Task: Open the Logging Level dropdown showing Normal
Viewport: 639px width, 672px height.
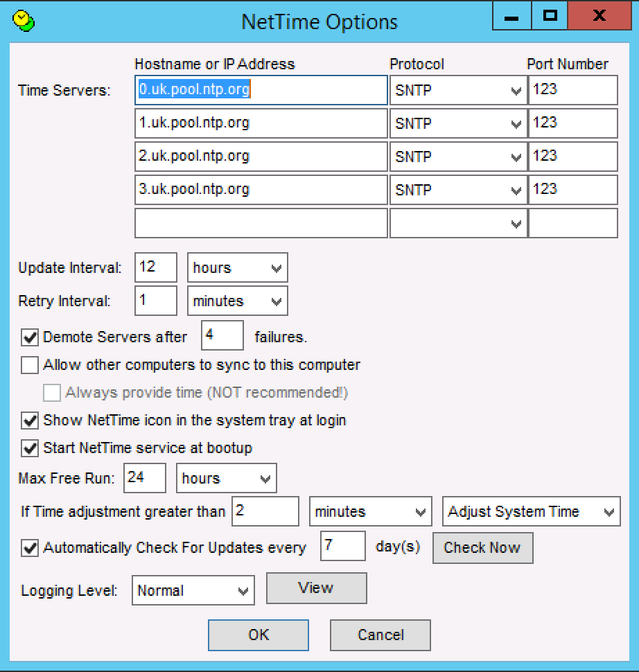Action: click(x=244, y=590)
